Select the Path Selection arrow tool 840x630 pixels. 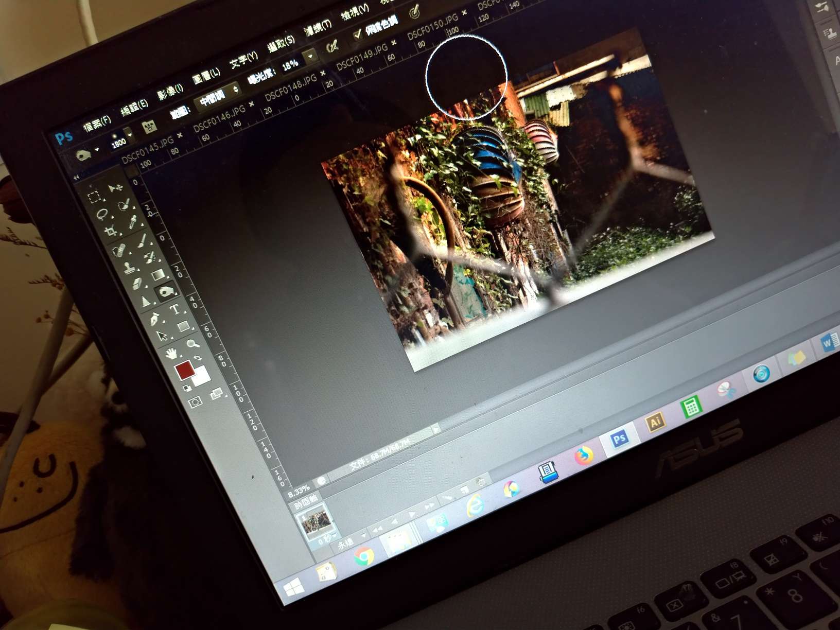163,337
